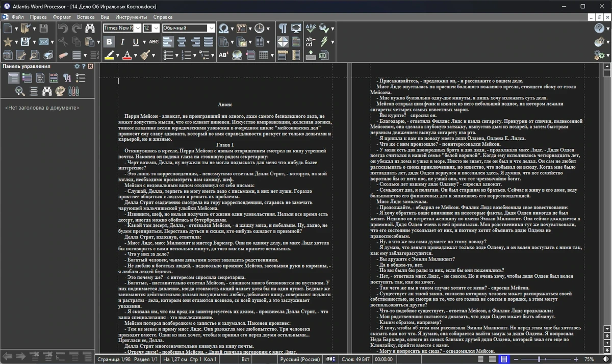612x364 pixels.
Task: Click the Undo arrow icon
Action: click(x=63, y=29)
